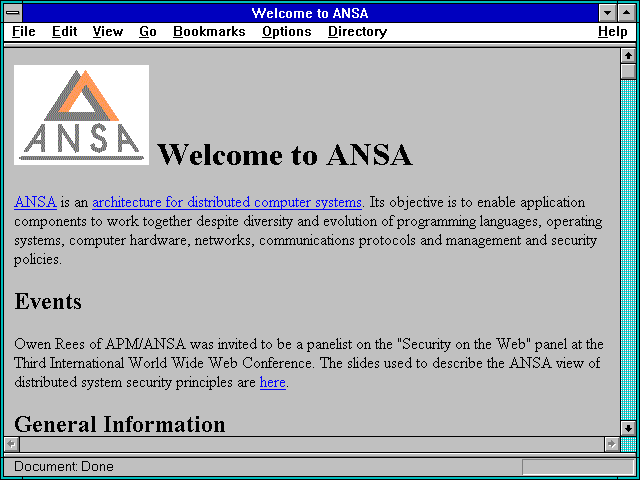640x480 pixels.
Task: Follow the ANSA hyperlink
Action: pos(35,202)
